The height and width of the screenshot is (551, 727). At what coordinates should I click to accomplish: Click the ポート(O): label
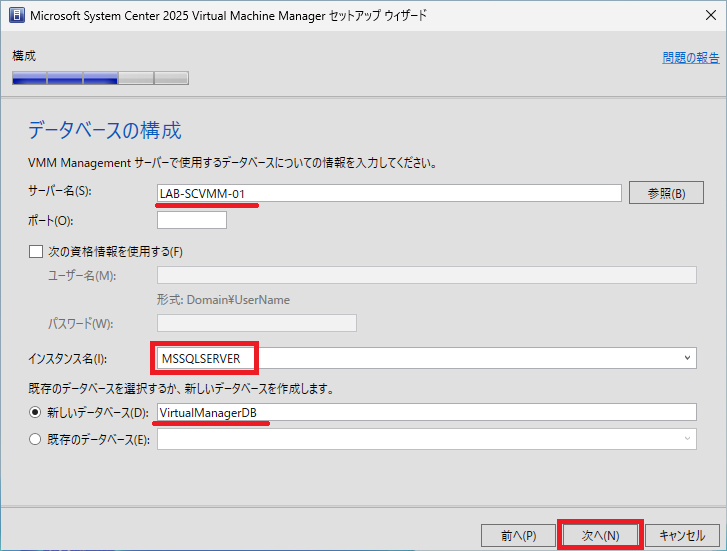(x=51, y=221)
